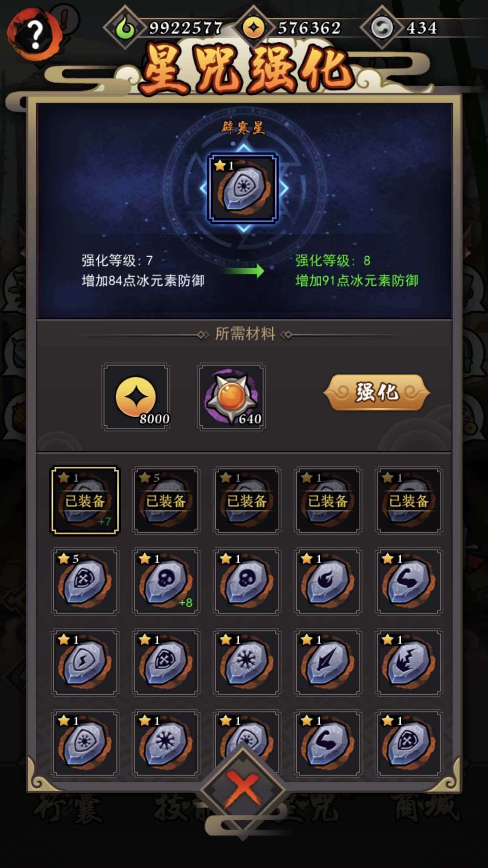Select the gold coin material slot showing 8000
Screen dimensions: 488x868
tap(136, 397)
